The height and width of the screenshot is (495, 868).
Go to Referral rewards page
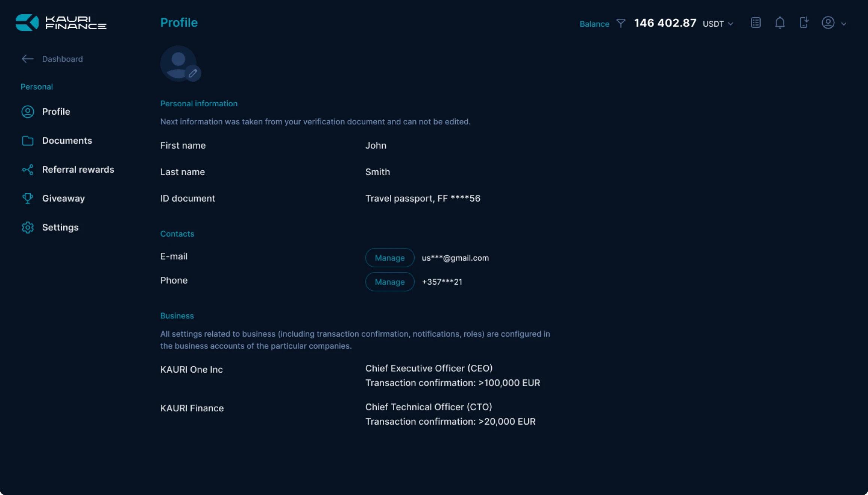pyautogui.click(x=78, y=170)
